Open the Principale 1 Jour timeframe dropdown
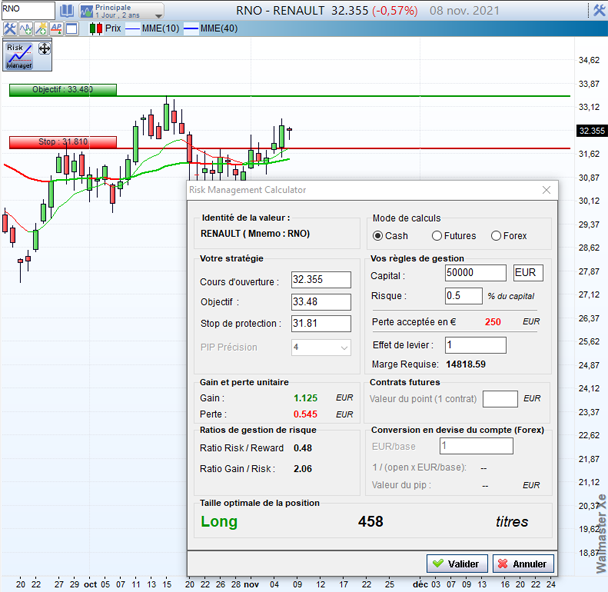Image resolution: width=608 pixels, height=592 pixels. click(121, 11)
